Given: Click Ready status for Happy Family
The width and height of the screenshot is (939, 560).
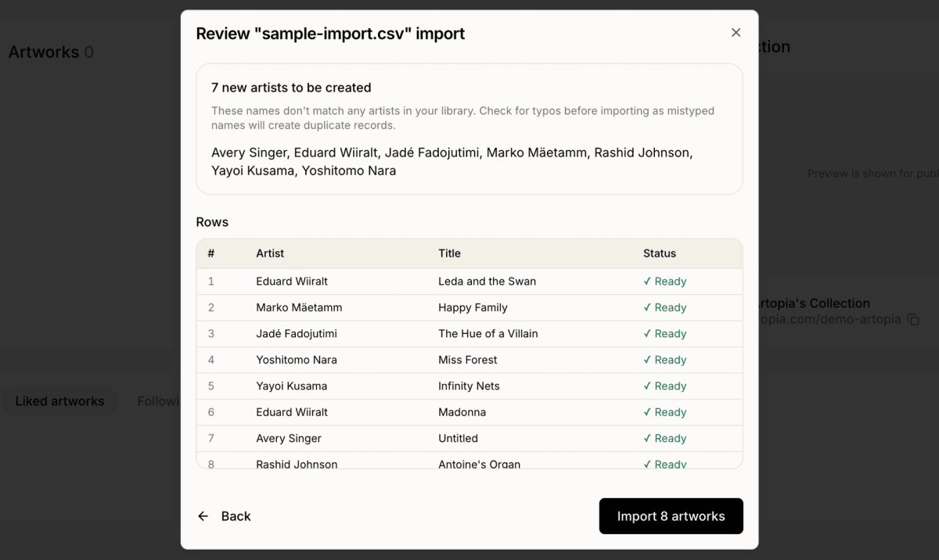Looking at the screenshot, I should 664,307.
